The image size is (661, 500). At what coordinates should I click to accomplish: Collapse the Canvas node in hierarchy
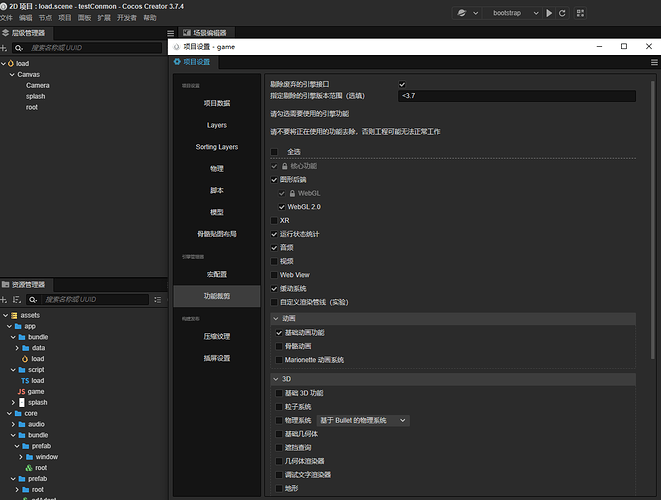tap(12, 75)
